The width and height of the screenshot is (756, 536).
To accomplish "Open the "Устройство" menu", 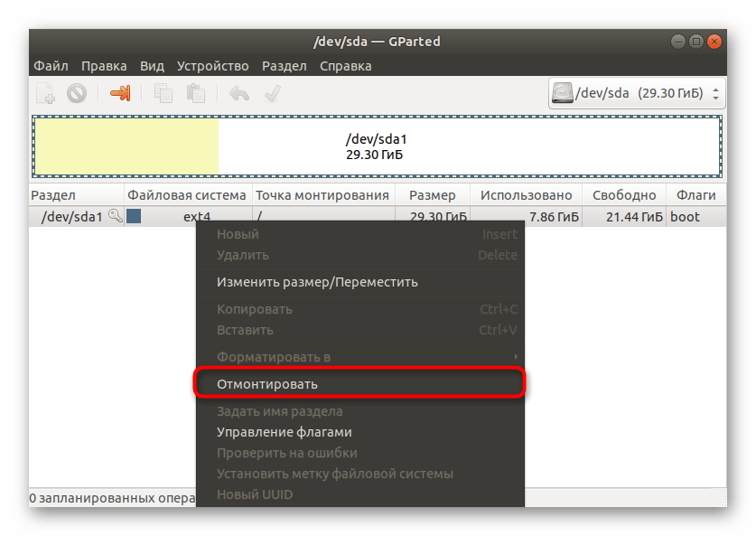I will (212, 66).
